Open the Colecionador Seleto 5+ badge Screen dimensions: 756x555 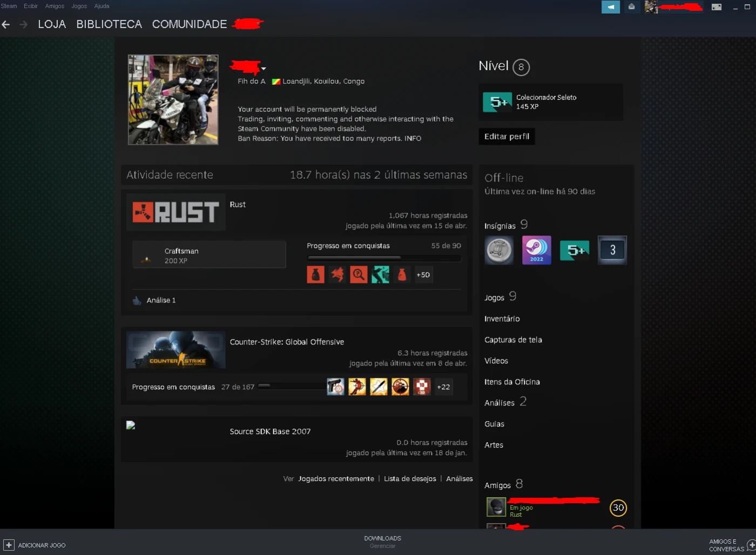(497, 102)
